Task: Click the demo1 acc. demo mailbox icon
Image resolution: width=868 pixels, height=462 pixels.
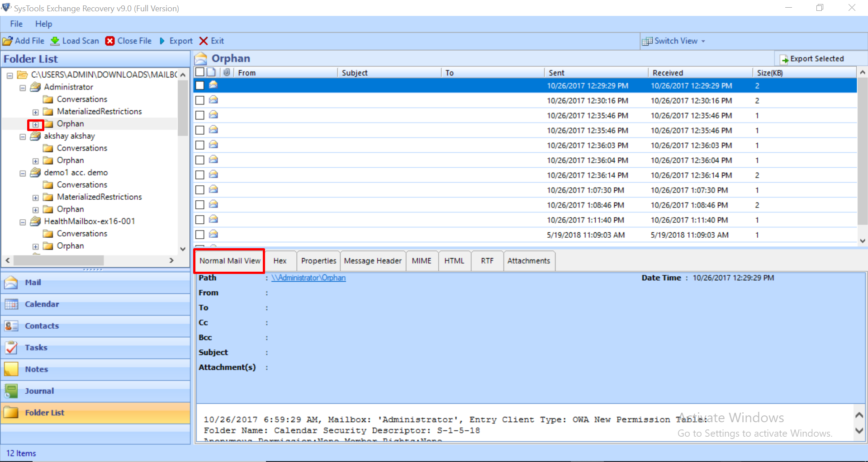Action: [35, 172]
